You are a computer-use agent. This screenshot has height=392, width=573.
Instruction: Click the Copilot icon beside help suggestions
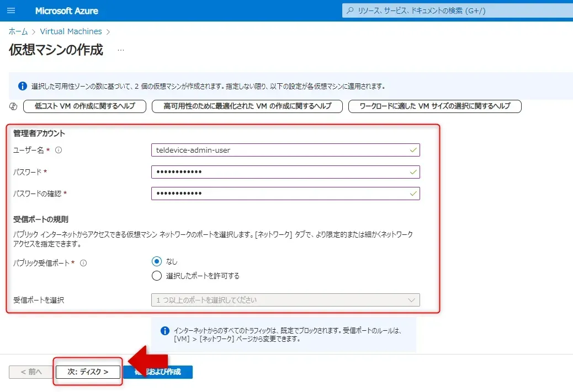tap(14, 106)
